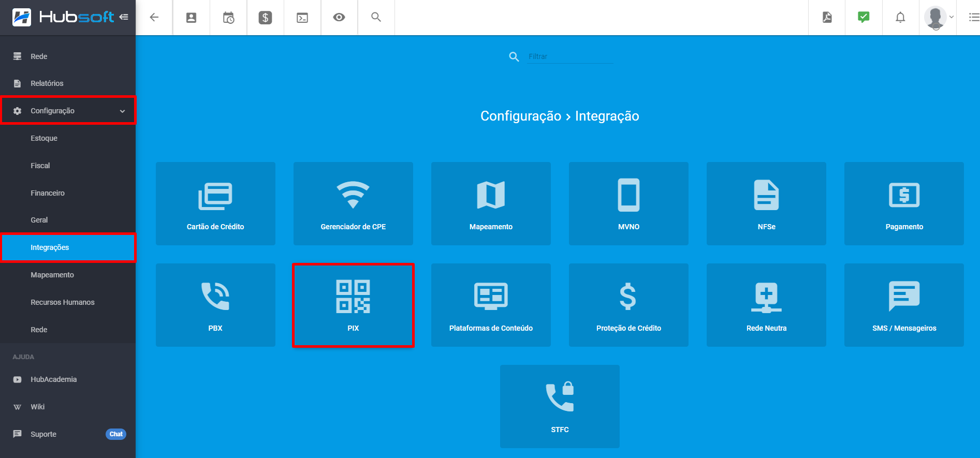Image resolution: width=980 pixels, height=458 pixels.
Task: Click the magnifier icon beside Filtrar
Action: click(x=514, y=56)
